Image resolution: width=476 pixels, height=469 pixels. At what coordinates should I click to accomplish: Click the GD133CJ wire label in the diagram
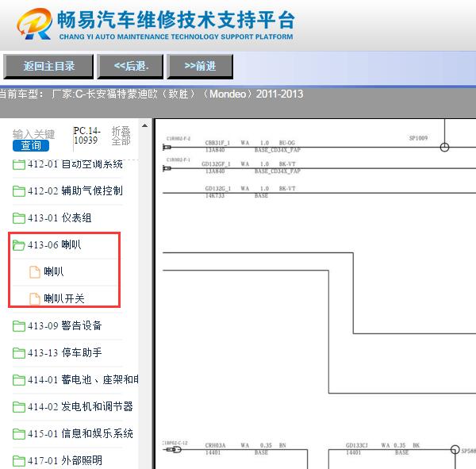coord(357,445)
